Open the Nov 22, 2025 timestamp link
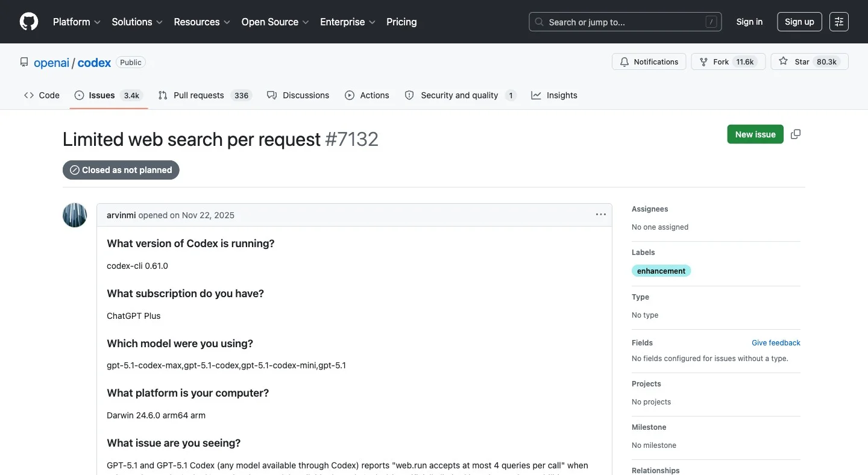The image size is (868, 475). click(208, 215)
